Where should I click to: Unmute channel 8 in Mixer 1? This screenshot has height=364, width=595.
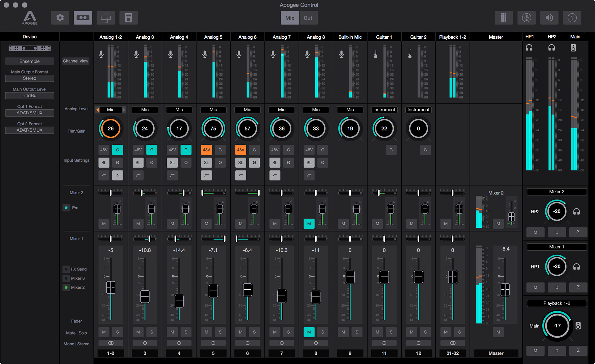click(309, 332)
